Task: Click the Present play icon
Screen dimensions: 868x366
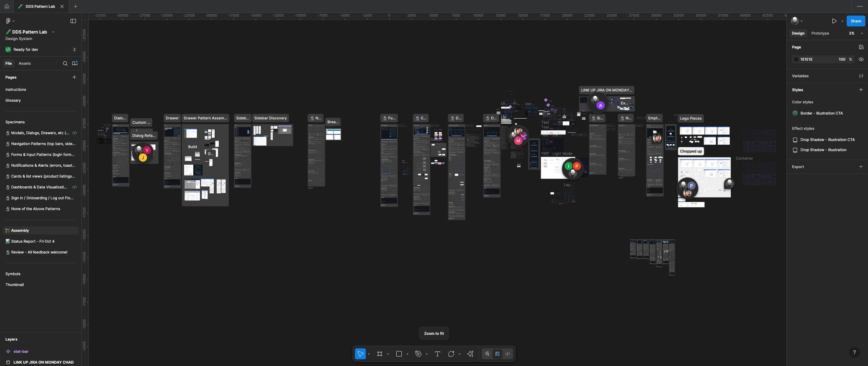Action: pyautogui.click(x=834, y=21)
